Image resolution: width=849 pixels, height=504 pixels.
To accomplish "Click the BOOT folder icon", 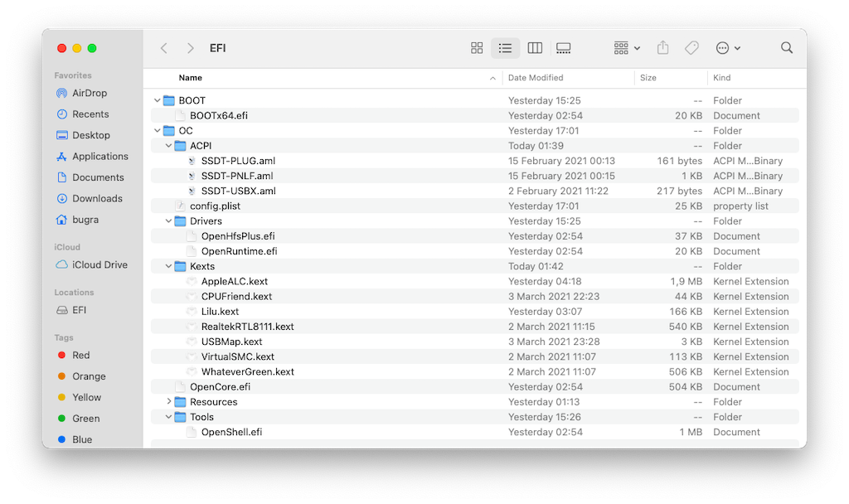I will click(x=169, y=100).
